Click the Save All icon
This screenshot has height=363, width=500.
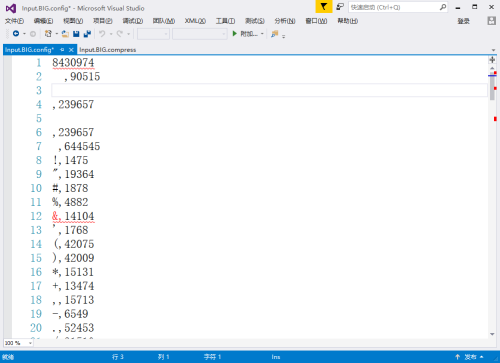87,34
